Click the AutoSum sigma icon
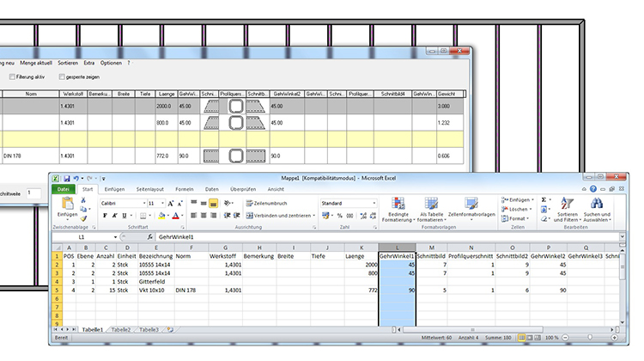The image size is (644, 361). coord(544,199)
